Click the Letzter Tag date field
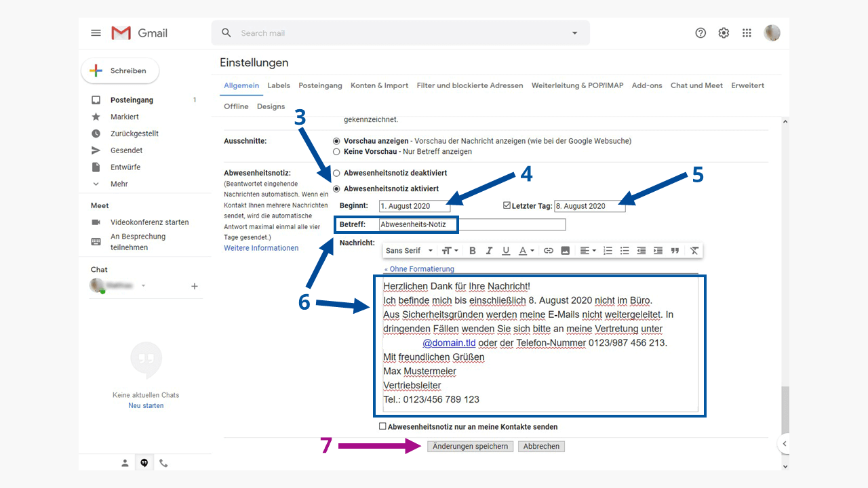Viewport: 868px width, 488px height. click(x=590, y=206)
